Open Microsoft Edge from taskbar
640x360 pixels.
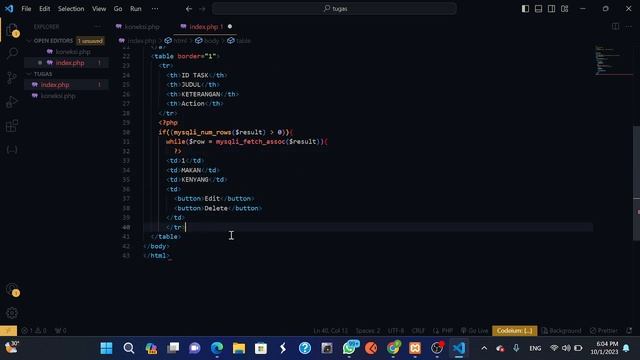point(217,348)
